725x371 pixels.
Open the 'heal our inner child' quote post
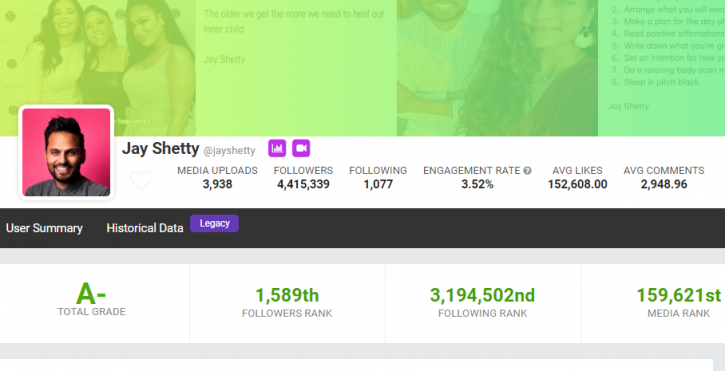[x=296, y=68]
